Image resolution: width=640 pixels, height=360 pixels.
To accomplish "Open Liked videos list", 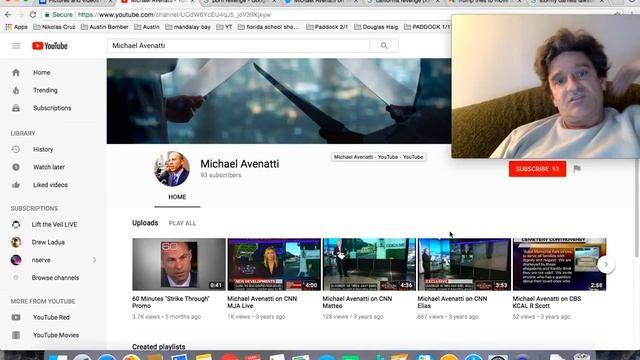I will [50, 185].
